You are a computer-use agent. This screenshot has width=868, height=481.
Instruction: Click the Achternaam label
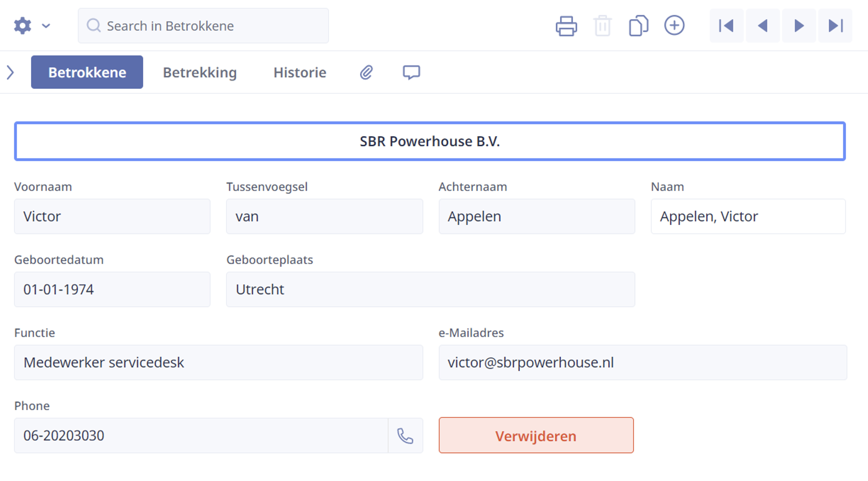[473, 187]
